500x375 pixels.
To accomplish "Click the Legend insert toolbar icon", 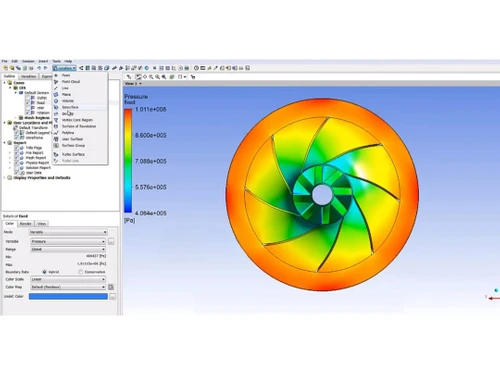I will [127, 68].
